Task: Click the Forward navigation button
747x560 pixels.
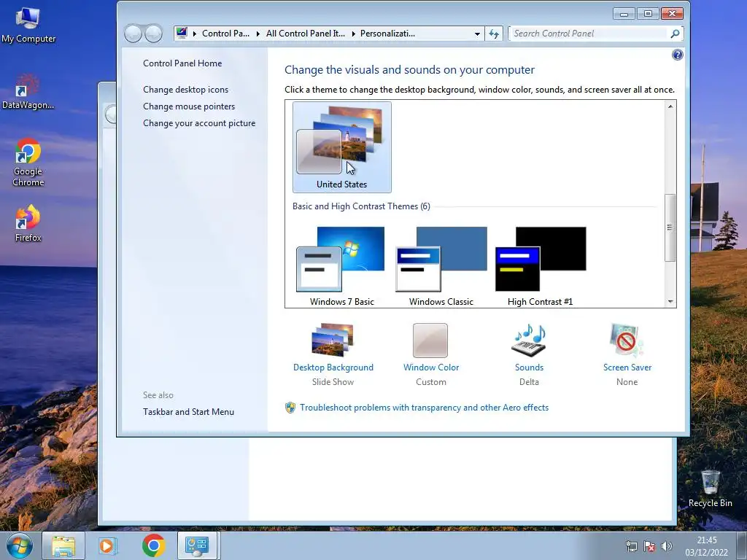Action: click(x=153, y=34)
